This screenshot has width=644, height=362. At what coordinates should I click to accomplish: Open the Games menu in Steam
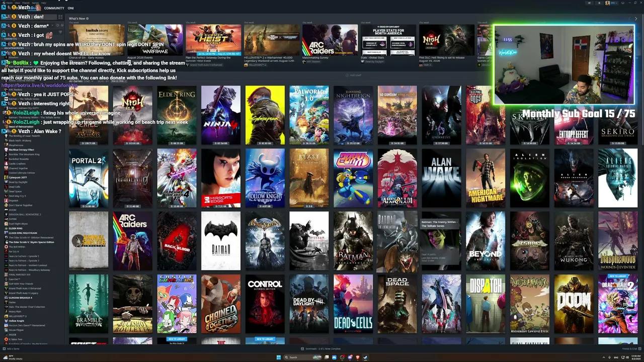pos(35,3)
